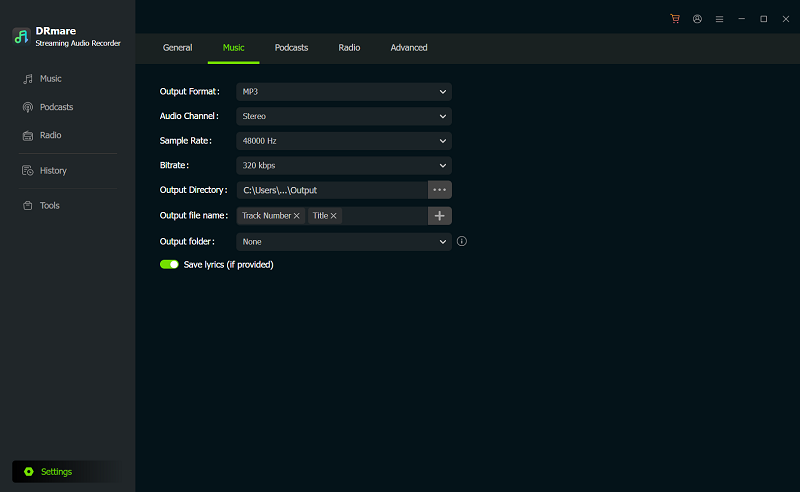
Task: Click the History sidebar icon
Action: coord(28,170)
